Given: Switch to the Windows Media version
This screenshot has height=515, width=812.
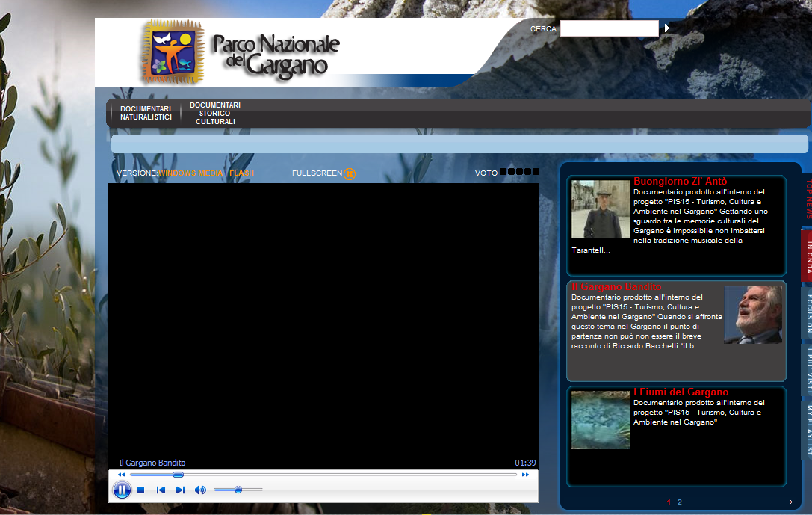Looking at the screenshot, I should (190, 173).
